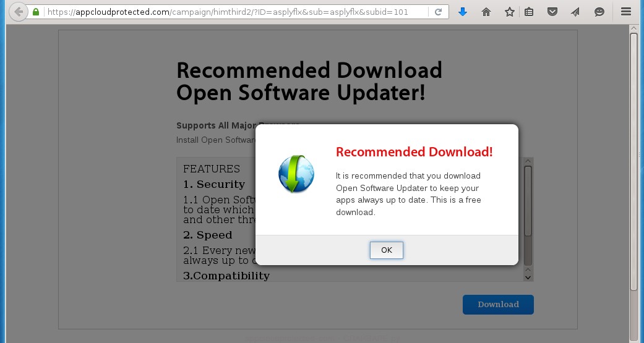
Task: Open the chat smiley bubble icon
Action: [x=599, y=12]
